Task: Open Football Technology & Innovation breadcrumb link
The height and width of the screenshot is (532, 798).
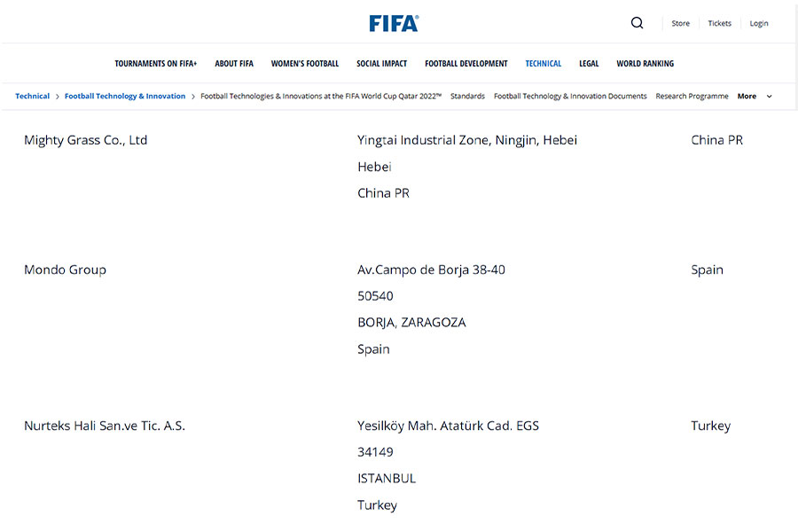Action: 125,96
